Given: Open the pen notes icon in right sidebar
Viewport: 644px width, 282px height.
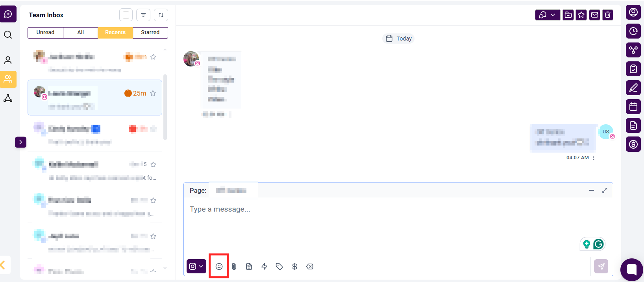Looking at the screenshot, I should (633, 88).
